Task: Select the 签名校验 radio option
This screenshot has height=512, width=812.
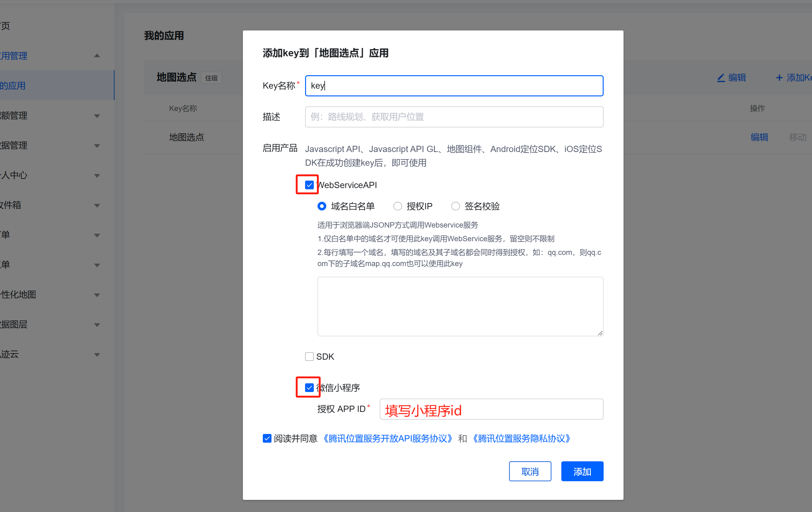Action: pos(456,206)
